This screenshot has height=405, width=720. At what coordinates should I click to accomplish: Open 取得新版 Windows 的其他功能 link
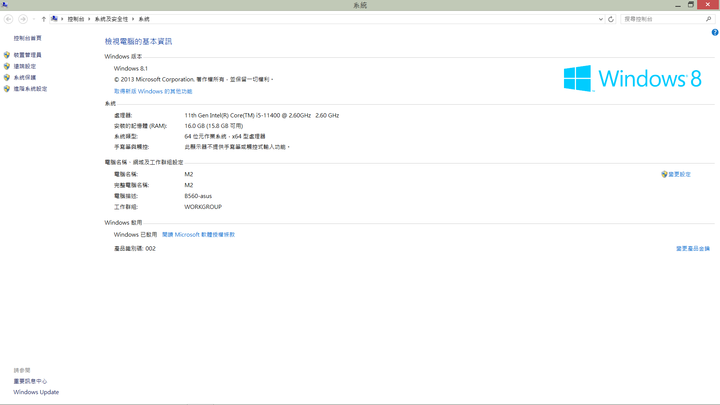click(153, 91)
